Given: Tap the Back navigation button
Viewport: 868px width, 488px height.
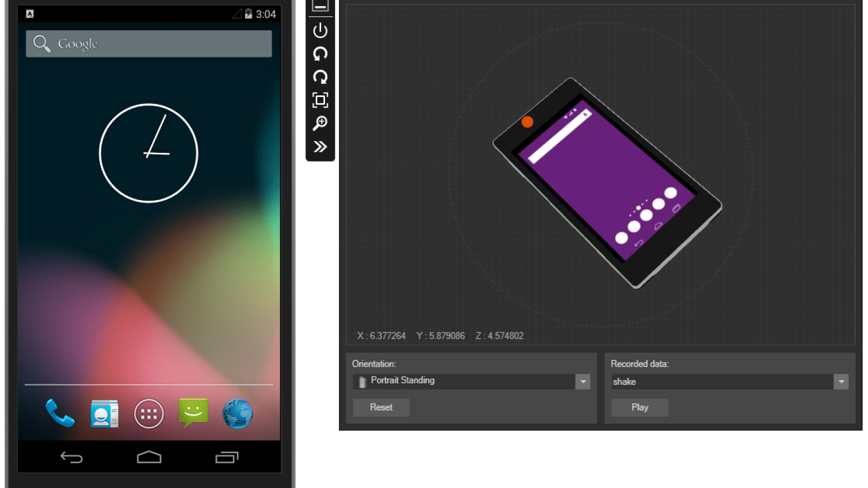Looking at the screenshot, I should point(72,457).
